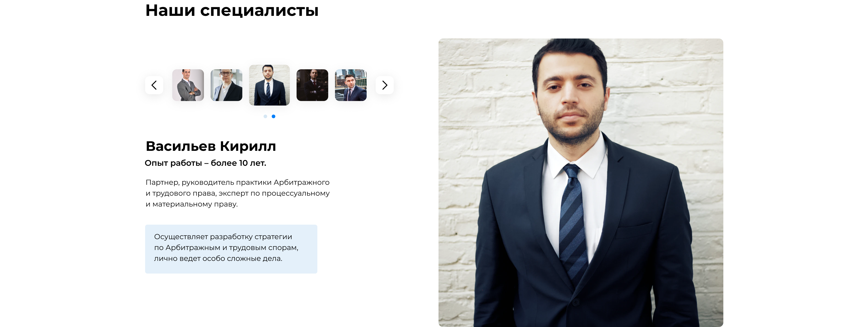Click "Осуществляет разработку стратегии" line in blue box
Image resolution: width=868 pixels, height=327 pixels.
(223, 237)
